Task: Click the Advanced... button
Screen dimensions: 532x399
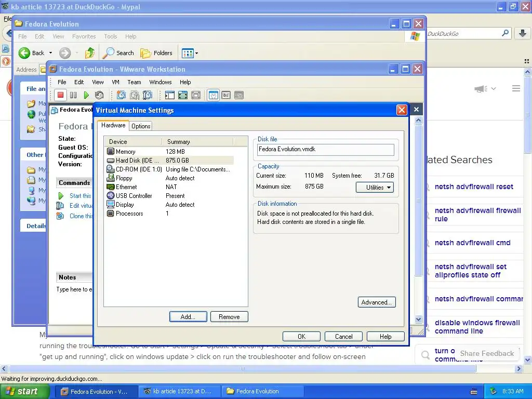Action: (377, 302)
